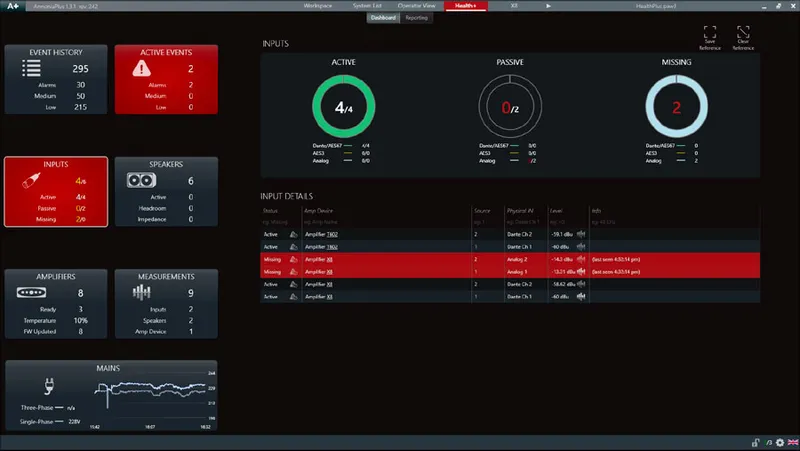Image resolution: width=800 pixels, height=451 pixels.
Task: Open the Amplifiers summary card
Action: (56, 304)
